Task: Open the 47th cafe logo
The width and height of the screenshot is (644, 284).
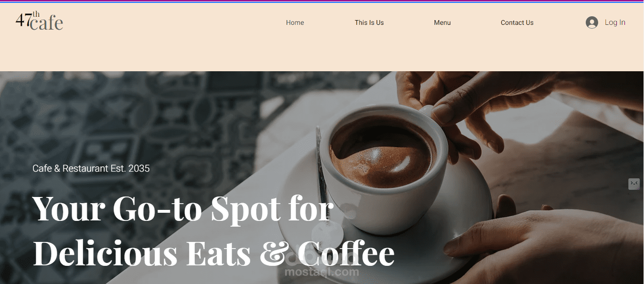Action: (39, 21)
